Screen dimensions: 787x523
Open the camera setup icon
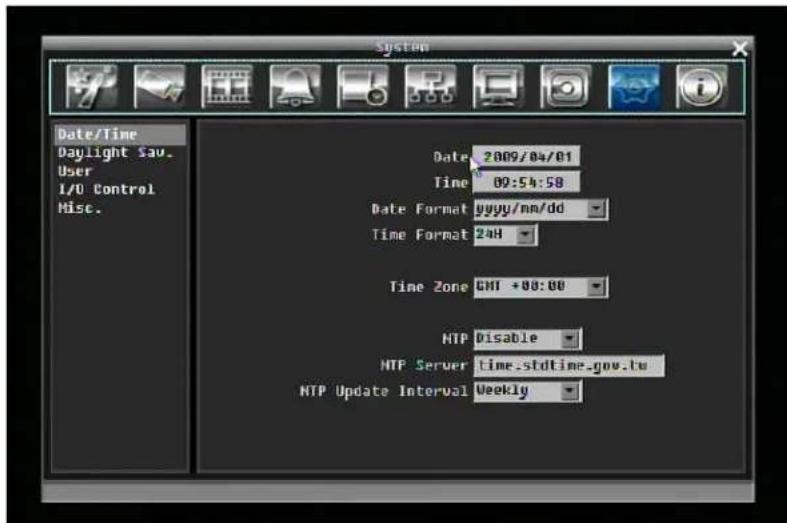[x=159, y=87]
